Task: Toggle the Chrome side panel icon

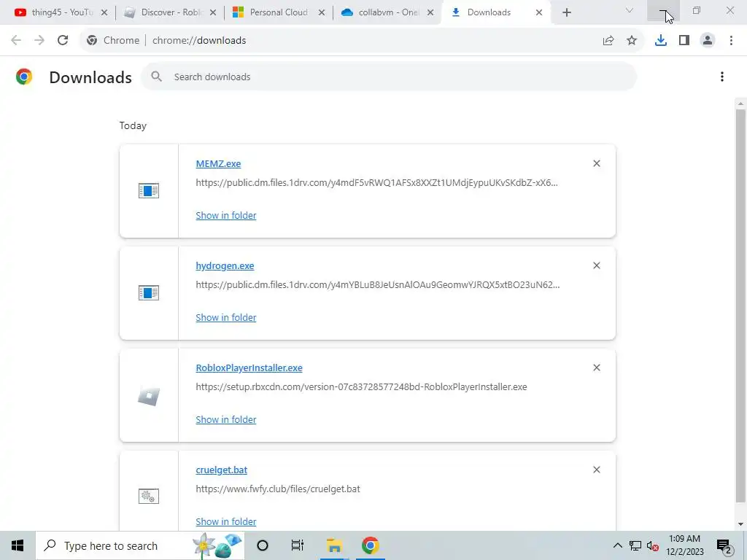Action: tap(684, 41)
